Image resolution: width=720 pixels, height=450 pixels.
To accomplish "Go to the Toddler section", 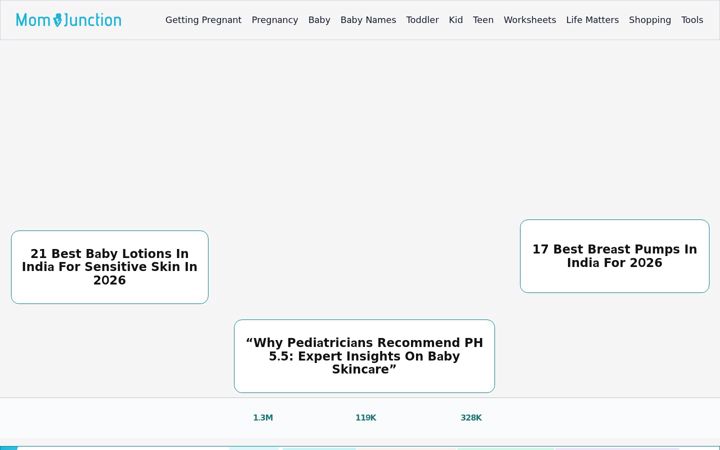I will coord(422,20).
